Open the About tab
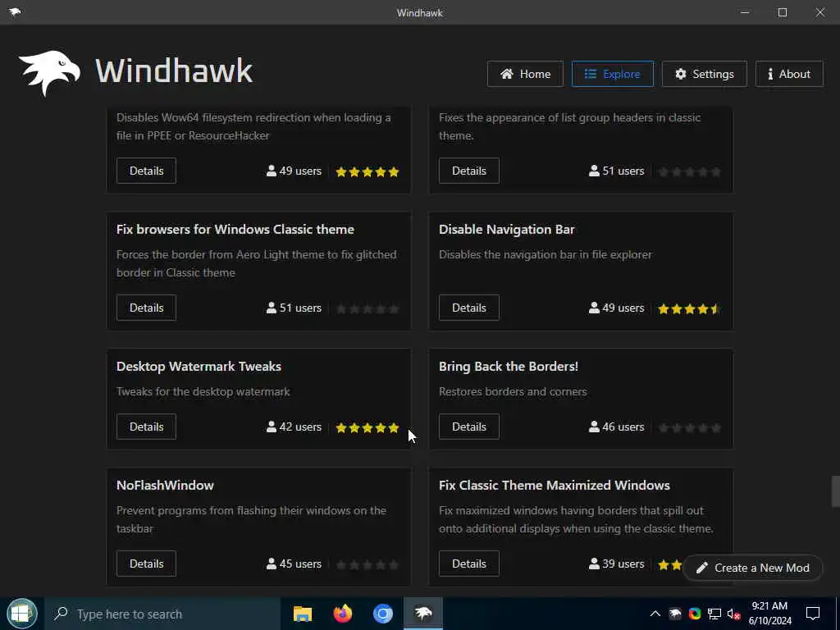Viewport: 840px width, 630px height. click(789, 74)
